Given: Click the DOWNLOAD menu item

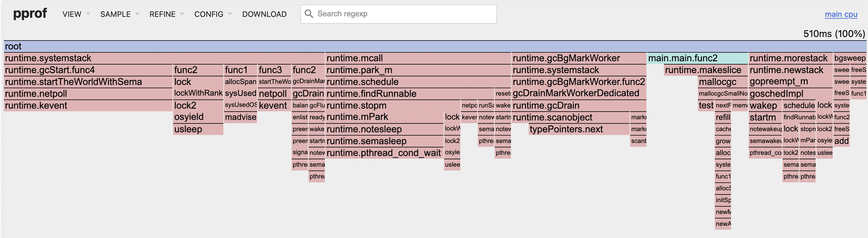Looking at the screenshot, I should (x=264, y=14).
